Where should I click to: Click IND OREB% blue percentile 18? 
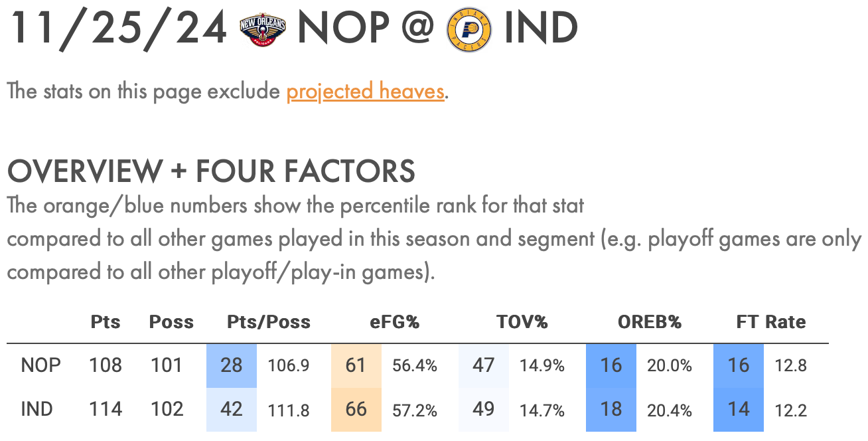pyautogui.click(x=611, y=409)
